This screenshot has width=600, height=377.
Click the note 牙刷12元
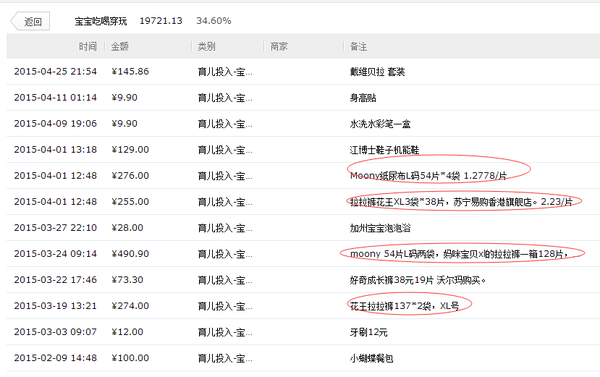point(368,332)
